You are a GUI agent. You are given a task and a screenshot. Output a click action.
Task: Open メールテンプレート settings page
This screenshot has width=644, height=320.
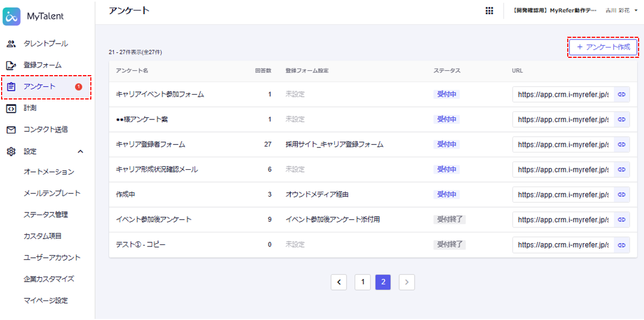pos(52,193)
